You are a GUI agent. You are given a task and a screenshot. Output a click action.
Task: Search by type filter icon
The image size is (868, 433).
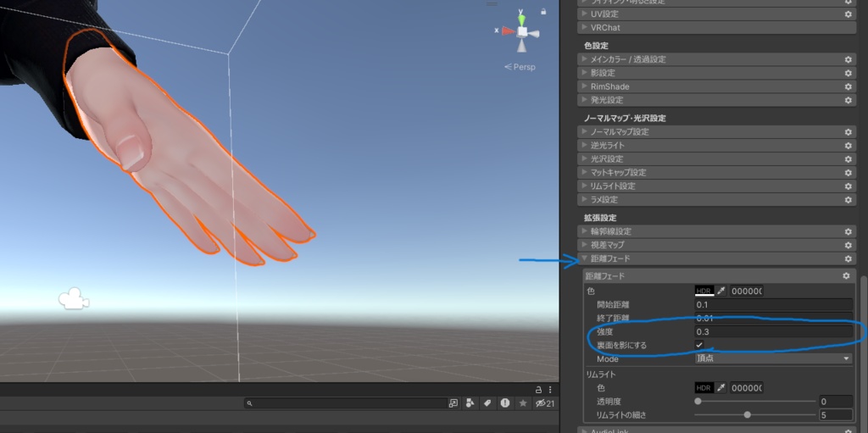470,403
